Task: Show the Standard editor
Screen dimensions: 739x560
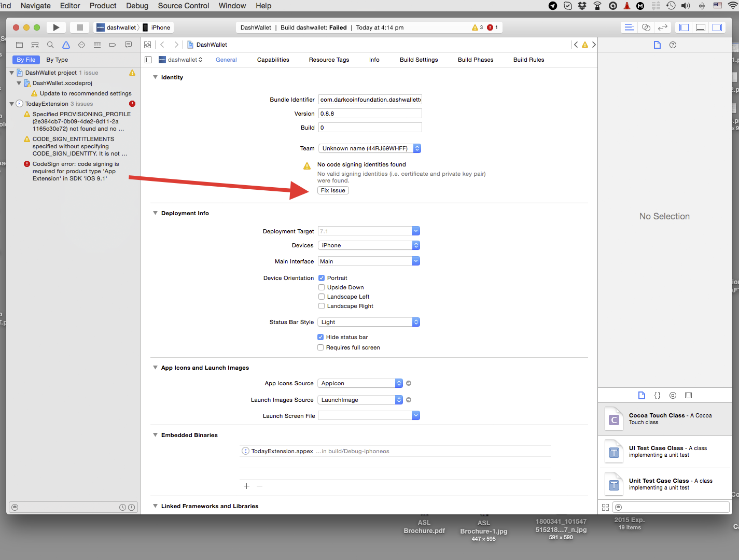Action: 630,27
